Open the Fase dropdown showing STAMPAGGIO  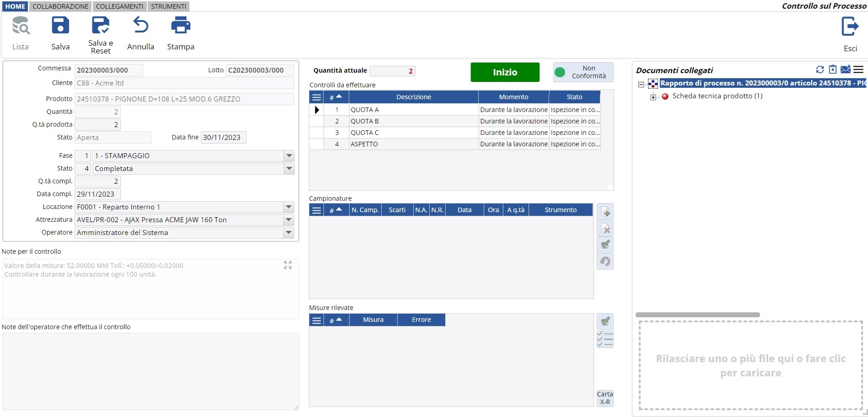tap(289, 156)
